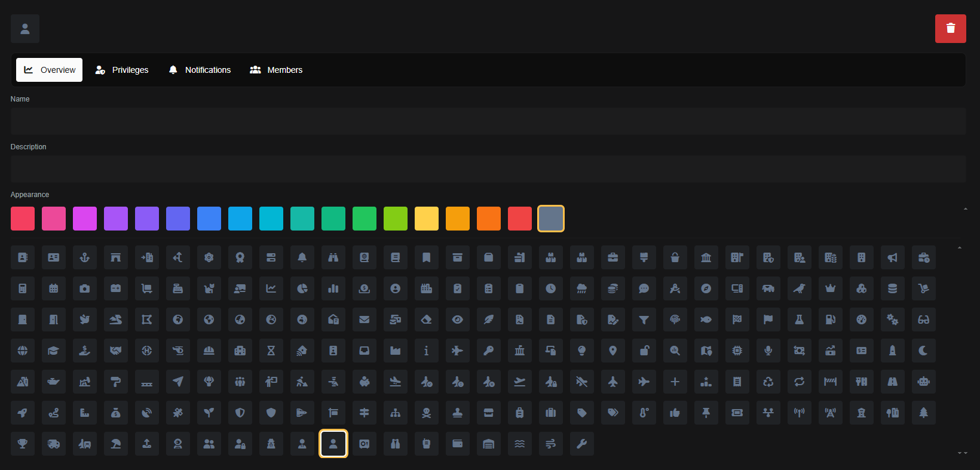
Task: Select the wrench icon
Action: point(582,444)
